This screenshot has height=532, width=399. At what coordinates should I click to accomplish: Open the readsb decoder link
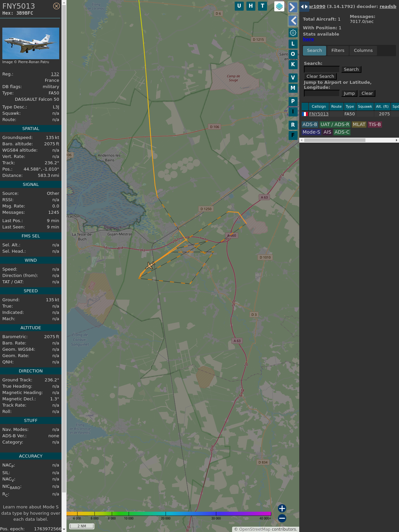388,6
